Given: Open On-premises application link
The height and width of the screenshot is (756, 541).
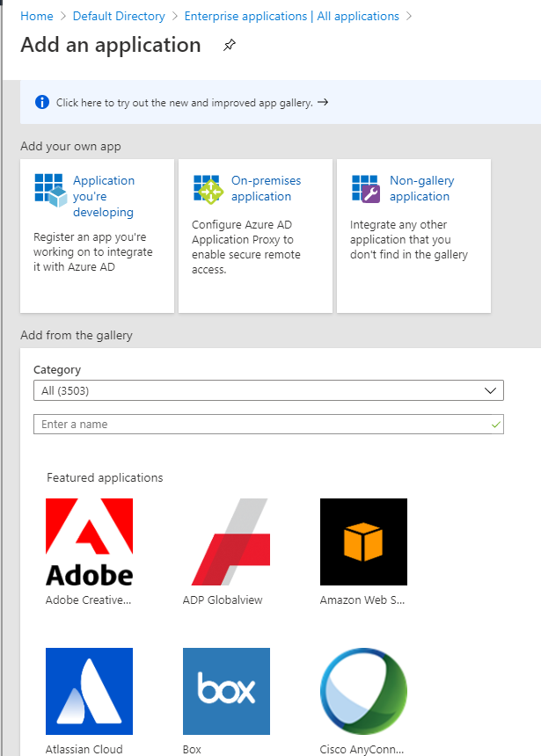Looking at the screenshot, I should pos(266,188).
